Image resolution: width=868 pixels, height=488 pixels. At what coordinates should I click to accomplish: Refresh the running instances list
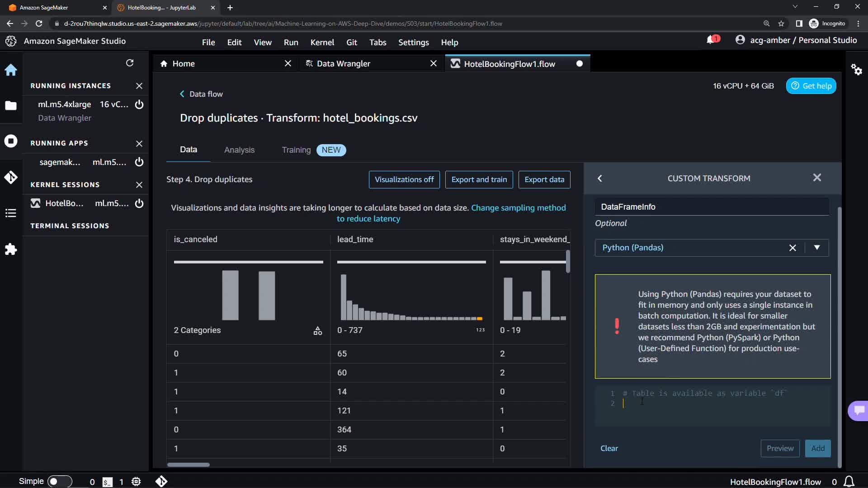[130, 63]
